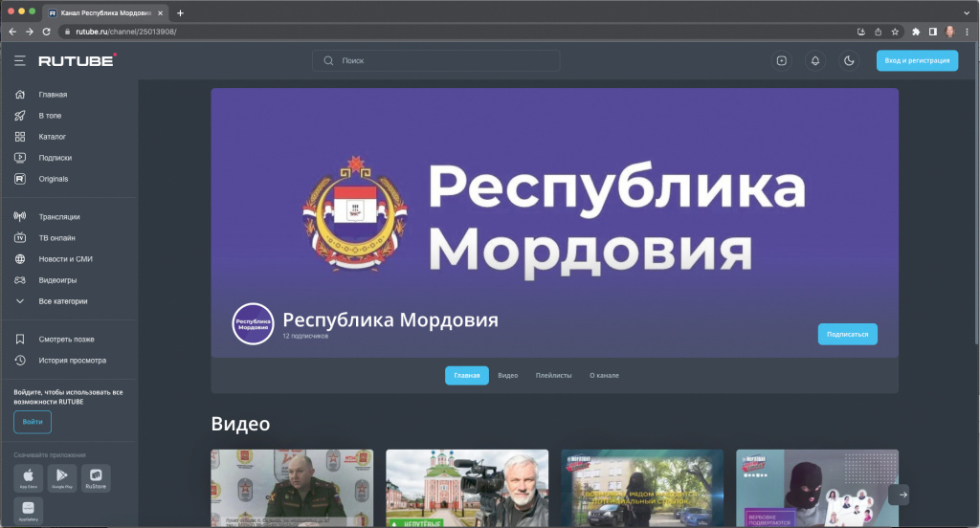This screenshot has width=980, height=528.
Task: Click the page vertical scrollbar
Action: click(x=975, y=194)
